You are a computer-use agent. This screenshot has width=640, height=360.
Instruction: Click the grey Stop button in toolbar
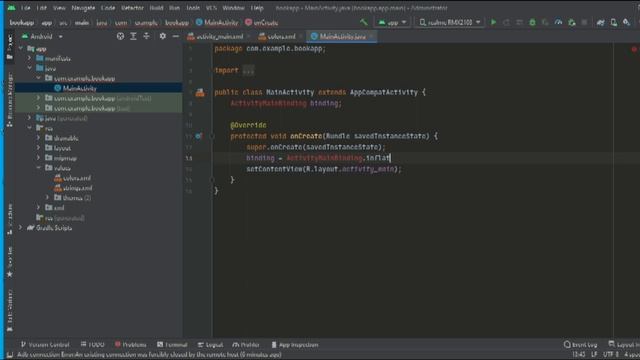coord(584,22)
